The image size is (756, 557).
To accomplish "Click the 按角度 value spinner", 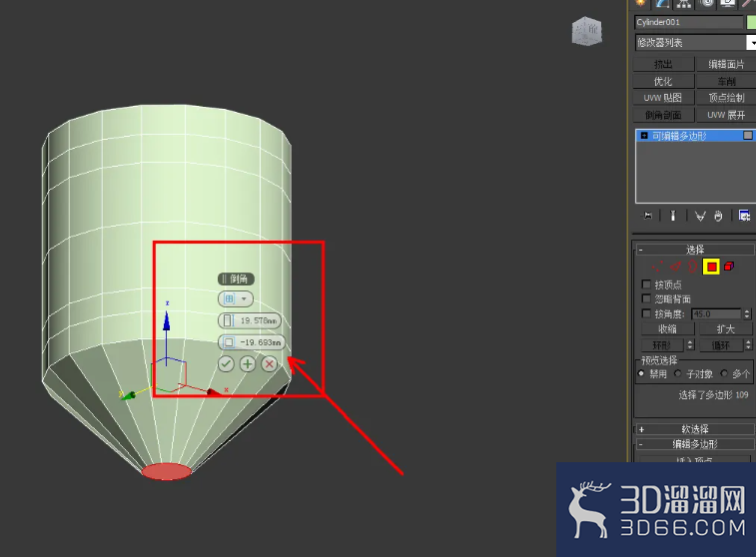I will coord(747,314).
